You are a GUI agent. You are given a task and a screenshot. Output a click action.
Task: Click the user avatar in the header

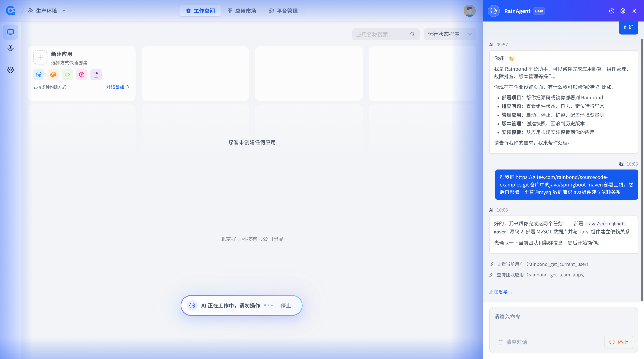coord(469,11)
